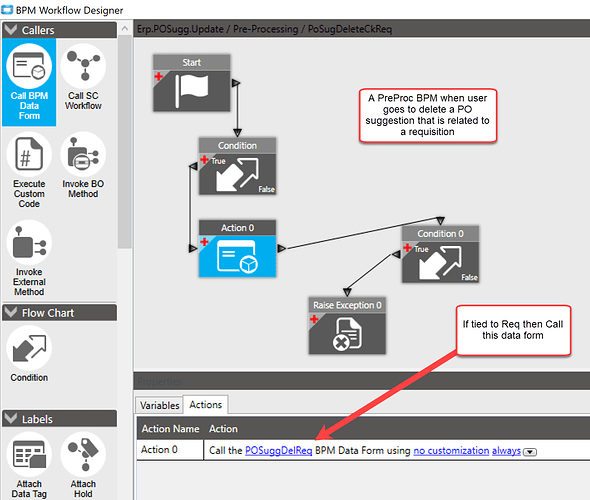Image resolution: width=590 pixels, height=500 pixels.
Task: Pick the Execute Custom Code item
Action: [29, 170]
